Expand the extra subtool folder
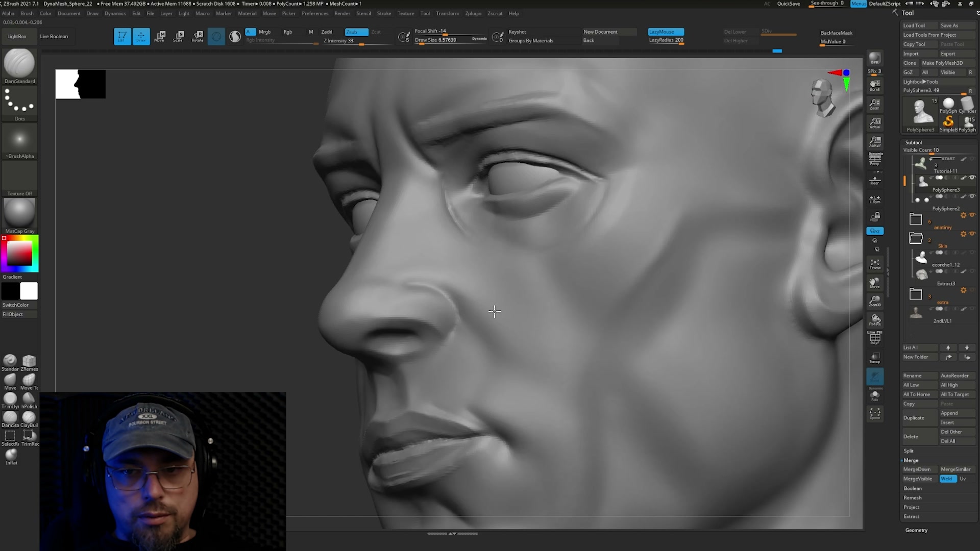Screen dimensions: 980x551 pyautogui.click(x=916, y=294)
